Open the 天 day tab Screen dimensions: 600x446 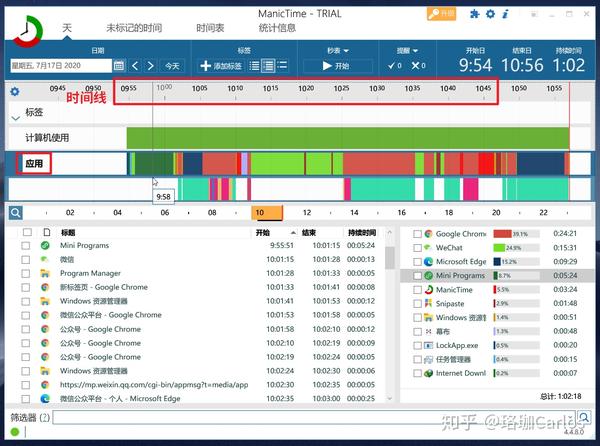coord(67,28)
